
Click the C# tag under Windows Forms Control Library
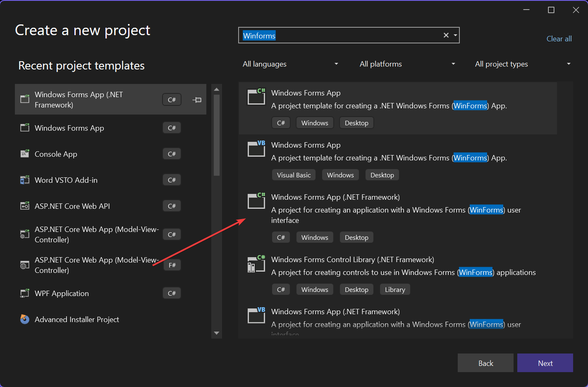281,289
